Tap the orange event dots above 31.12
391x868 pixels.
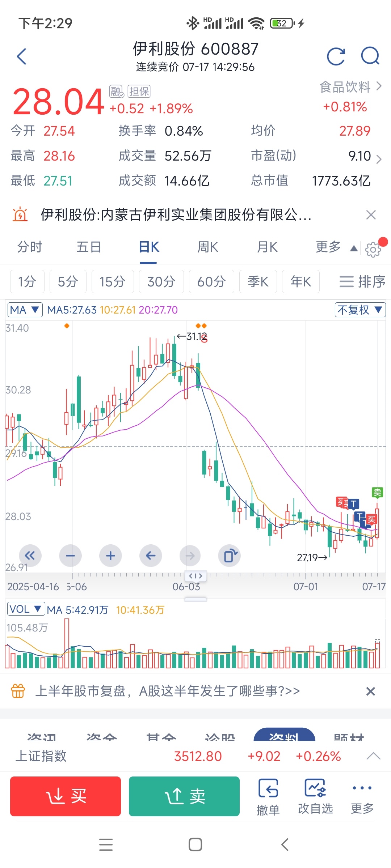coord(201,326)
